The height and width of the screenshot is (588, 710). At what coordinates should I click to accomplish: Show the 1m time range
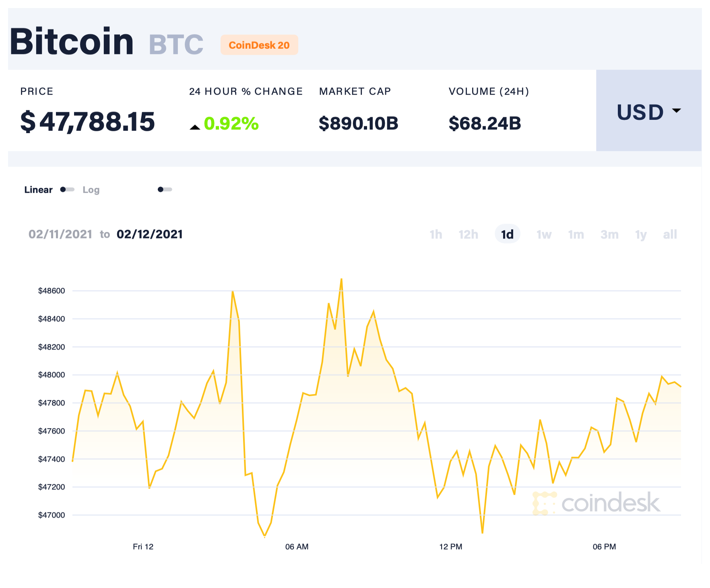[x=576, y=234]
